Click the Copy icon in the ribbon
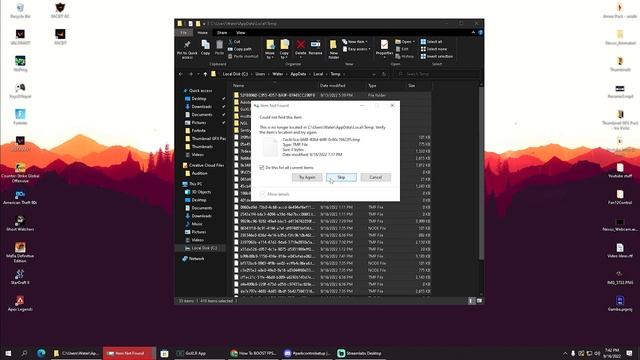 (x=205, y=47)
